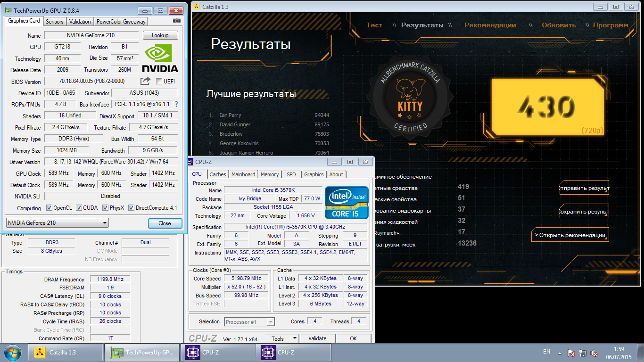This screenshot has height=362, width=644.
Task: Click the first CPU-Z taskbar button
Action: pos(217,352)
